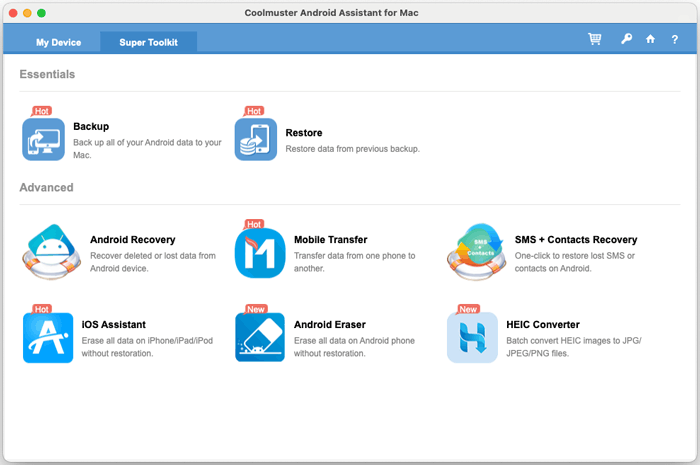Image resolution: width=700 pixels, height=465 pixels.
Task: Click the iOS Assistant title
Action: (113, 324)
